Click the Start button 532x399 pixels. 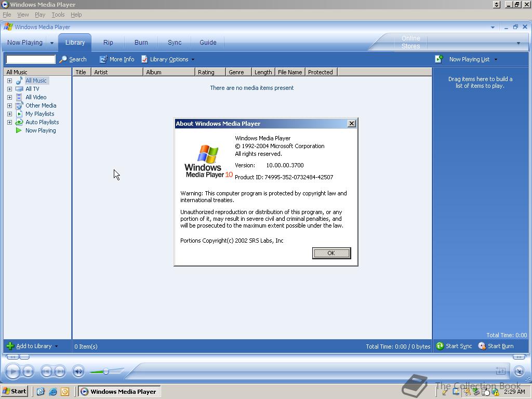click(15, 392)
